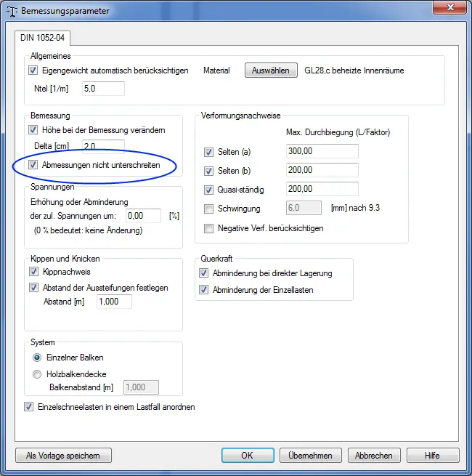Click the zul. Spannungen percentage field

coord(143,216)
